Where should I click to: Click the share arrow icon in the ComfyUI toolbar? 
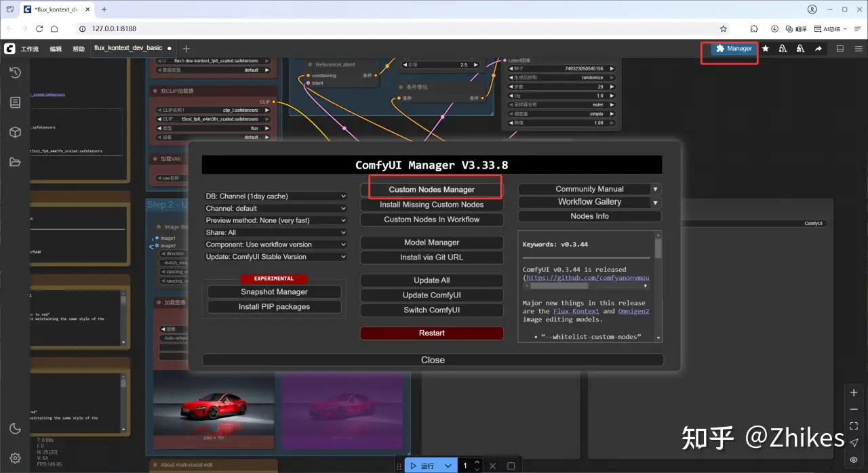coord(818,49)
